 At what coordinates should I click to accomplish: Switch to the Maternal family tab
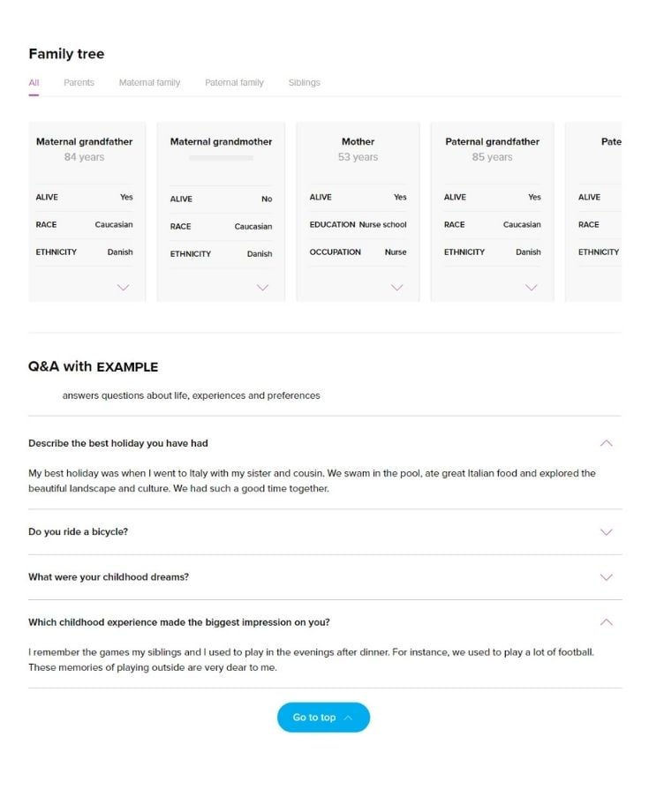pyautogui.click(x=149, y=82)
